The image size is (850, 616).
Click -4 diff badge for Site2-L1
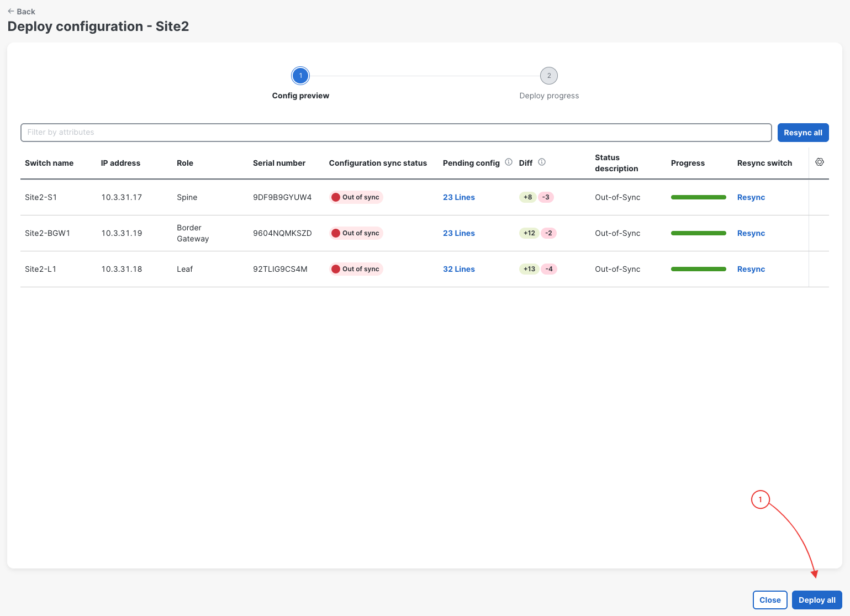tap(549, 269)
